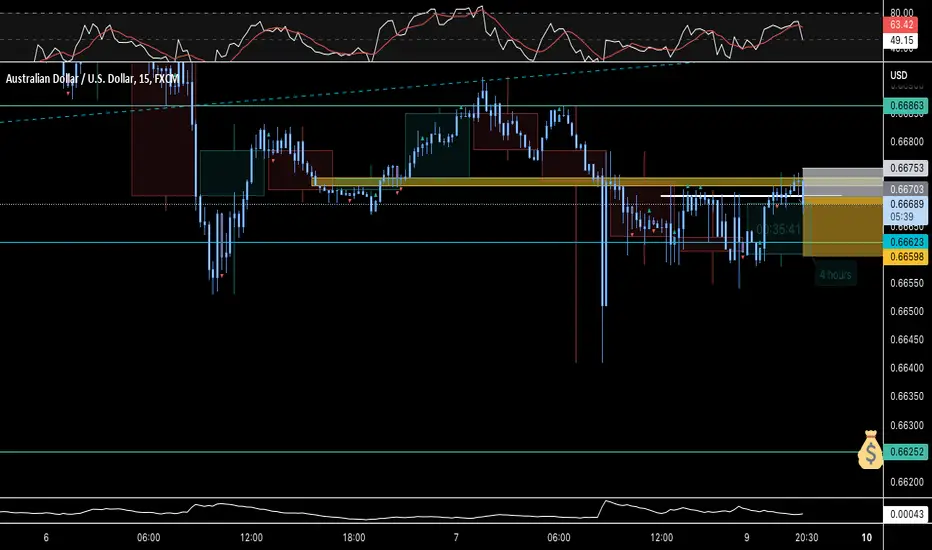The image size is (932, 550).
Task: Click the yellow 0.66598 price label
Action: pos(906,257)
